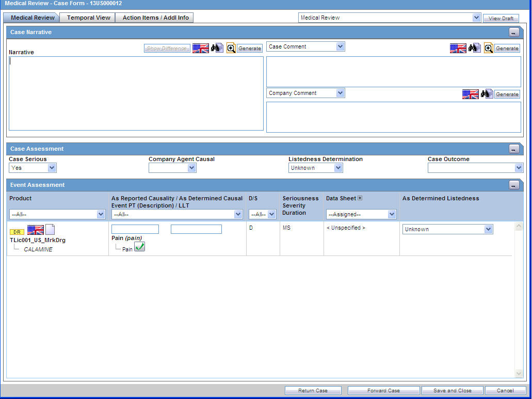Image resolution: width=532 pixels, height=399 pixels.
Task: Click Generate button for Narrative
Action: (x=249, y=49)
